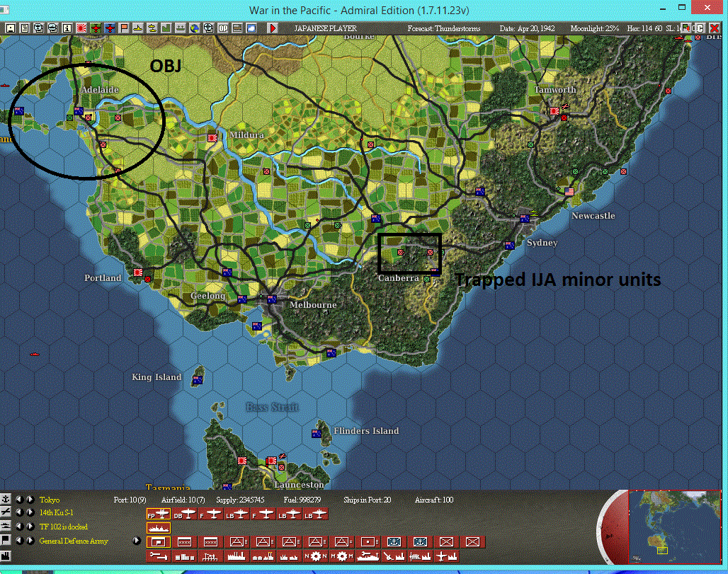Click the red end turn play arrow
The height and width of the screenshot is (574, 728).
click(x=273, y=28)
